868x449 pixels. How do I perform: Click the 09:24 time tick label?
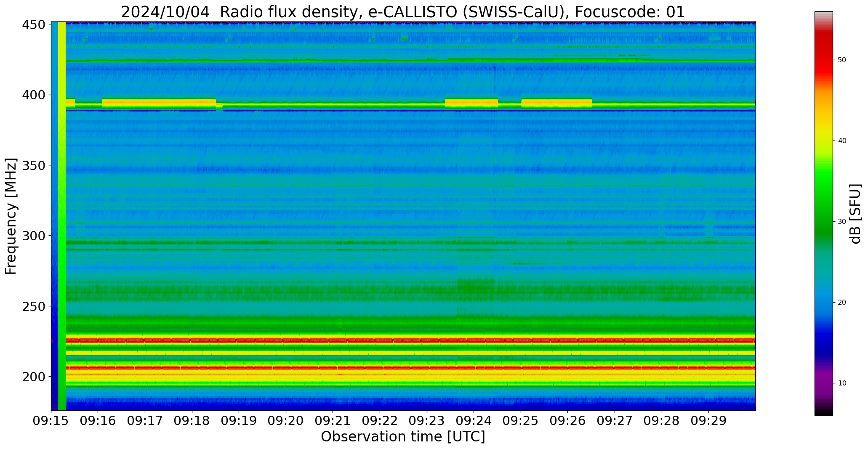coord(474,421)
